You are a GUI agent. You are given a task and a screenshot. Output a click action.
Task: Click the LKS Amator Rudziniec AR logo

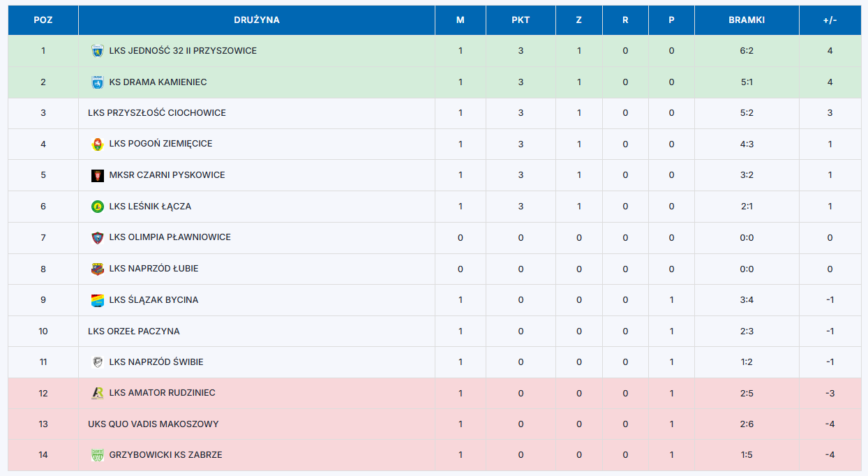(x=98, y=393)
